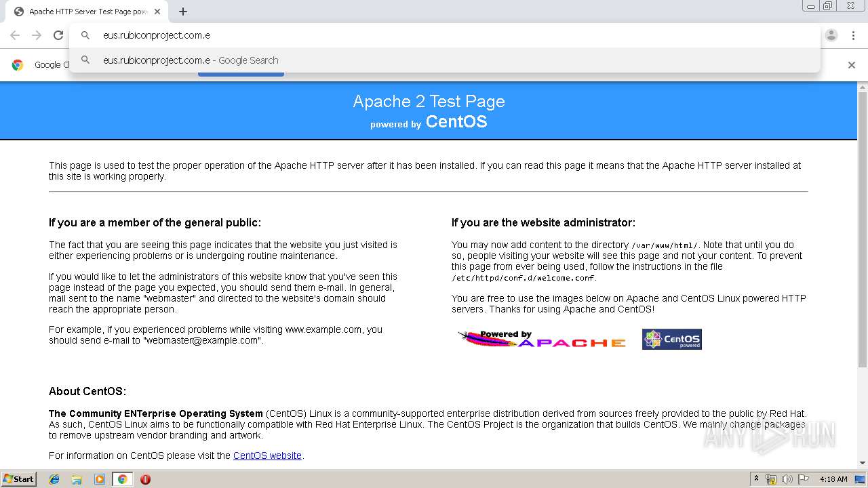868x488 pixels.
Task: Open the Action Center flag icon
Action: point(804,479)
